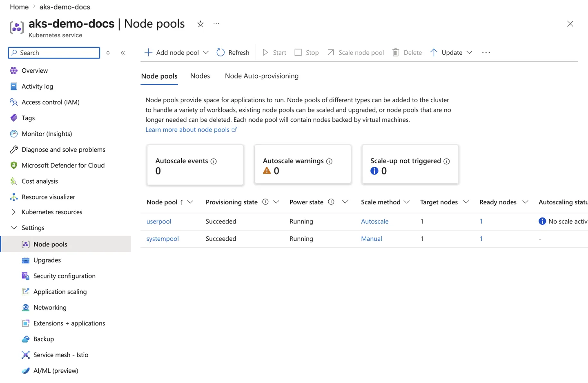Click the Autoscale scale method link
This screenshot has height=383, width=588.
coord(375,222)
